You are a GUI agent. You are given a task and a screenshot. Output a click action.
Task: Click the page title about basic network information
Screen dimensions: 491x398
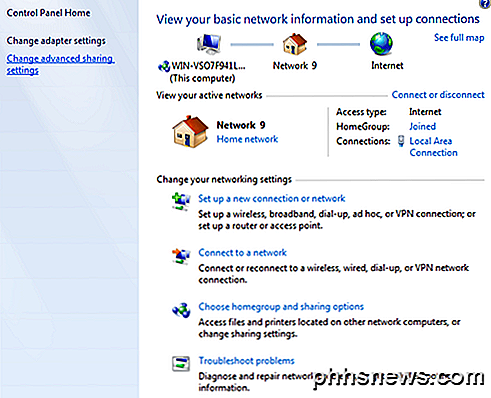point(318,19)
